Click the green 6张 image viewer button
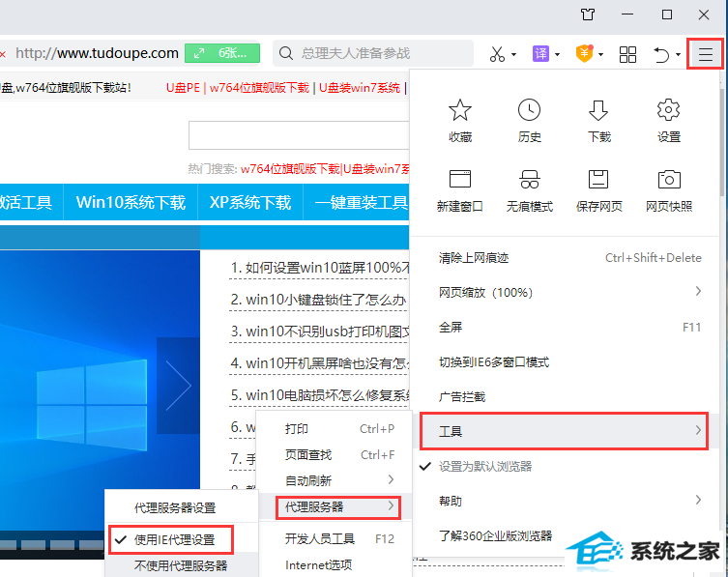 (x=222, y=53)
